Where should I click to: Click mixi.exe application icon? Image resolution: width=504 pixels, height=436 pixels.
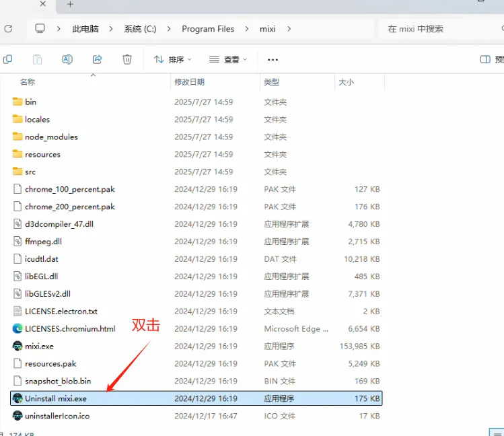click(17, 346)
